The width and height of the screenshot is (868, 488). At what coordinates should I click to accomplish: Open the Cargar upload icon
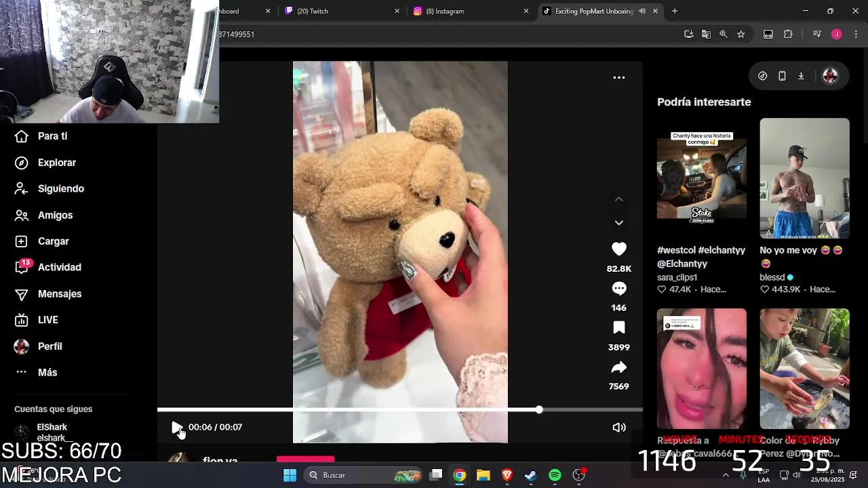pos(22,241)
